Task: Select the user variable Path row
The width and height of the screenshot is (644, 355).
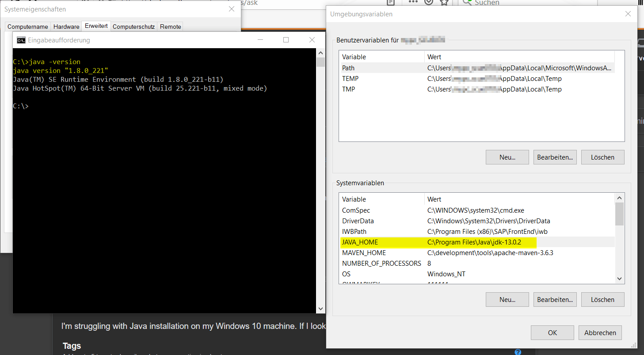Action: tap(477, 68)
